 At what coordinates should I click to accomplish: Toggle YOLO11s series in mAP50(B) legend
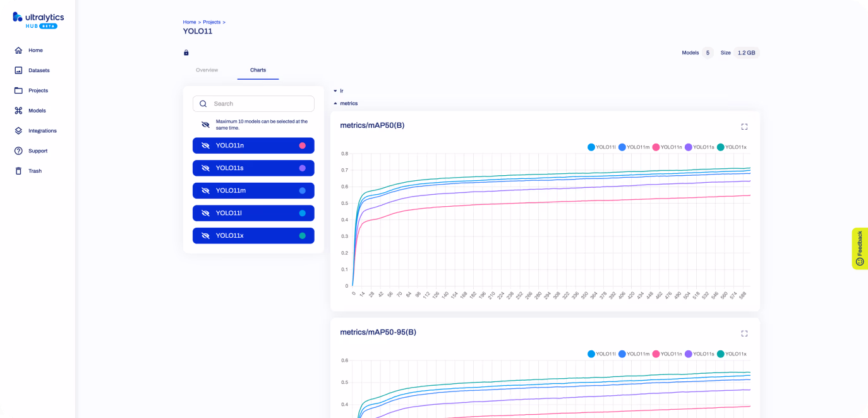pyautogui.click(x=699, y=147)
